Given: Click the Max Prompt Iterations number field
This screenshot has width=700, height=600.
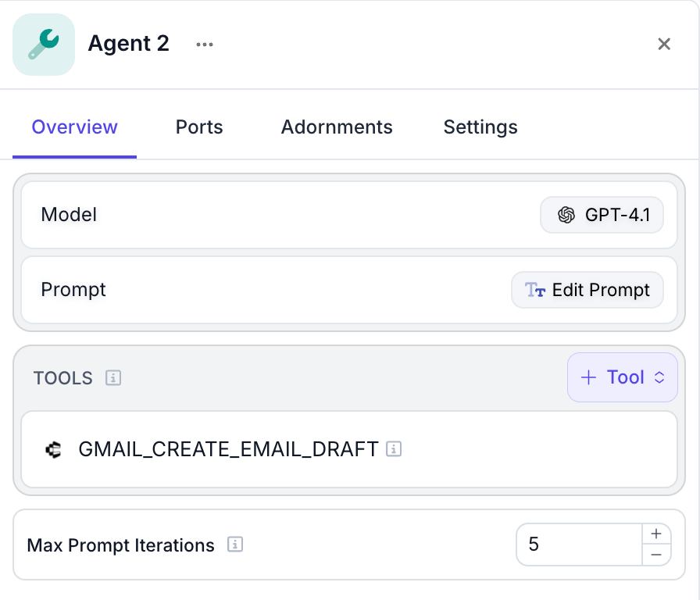Looking at the screenshot, I should click(578, 545).
